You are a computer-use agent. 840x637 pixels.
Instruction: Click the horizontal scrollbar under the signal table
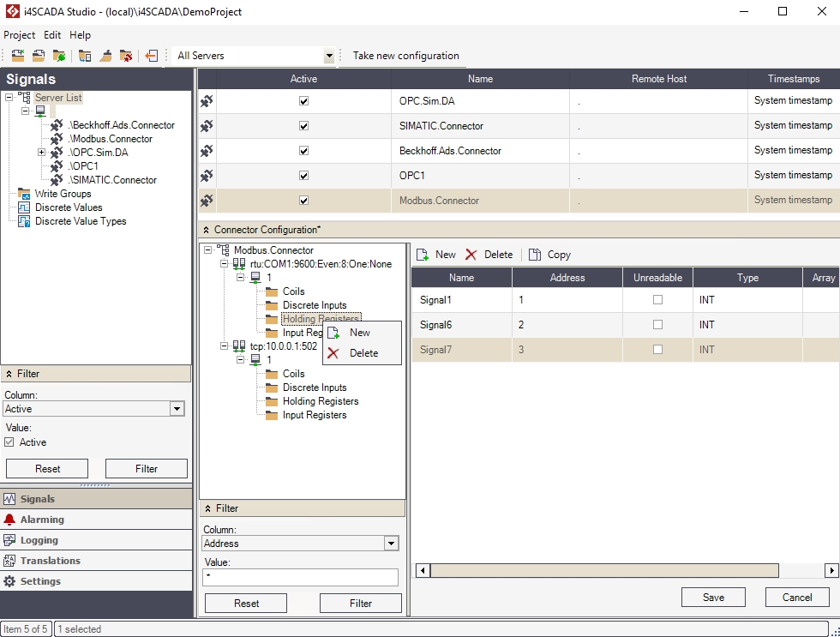[604, 570]
